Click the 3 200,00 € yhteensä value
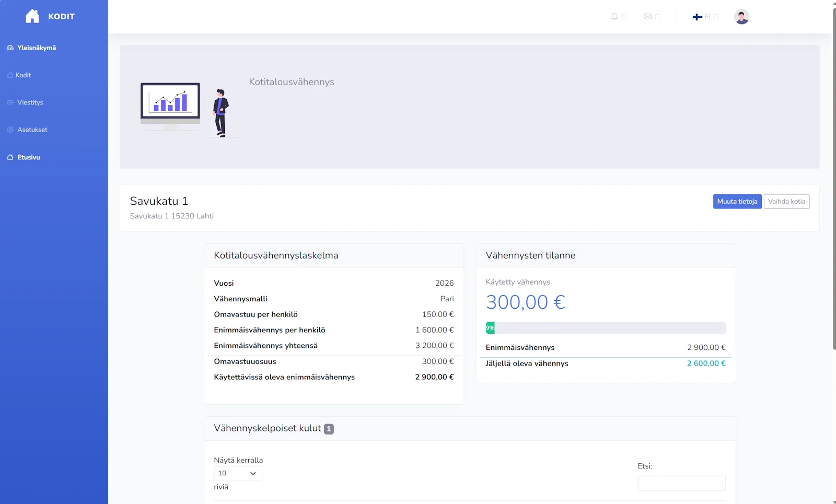836x504 pixels. click(435, 346)
